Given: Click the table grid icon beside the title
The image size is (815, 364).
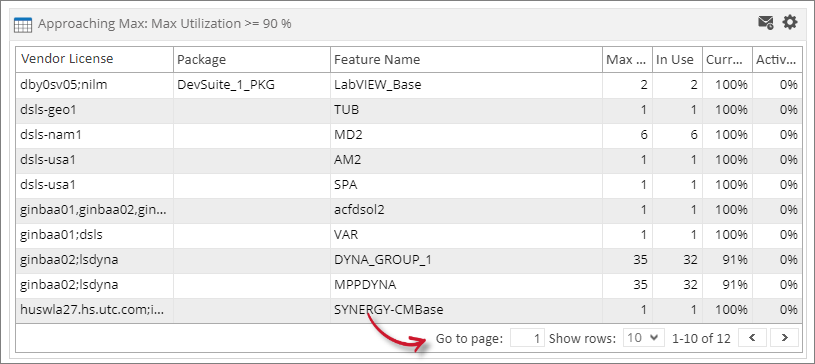Looking at the screenshot, I should [23, 24].
